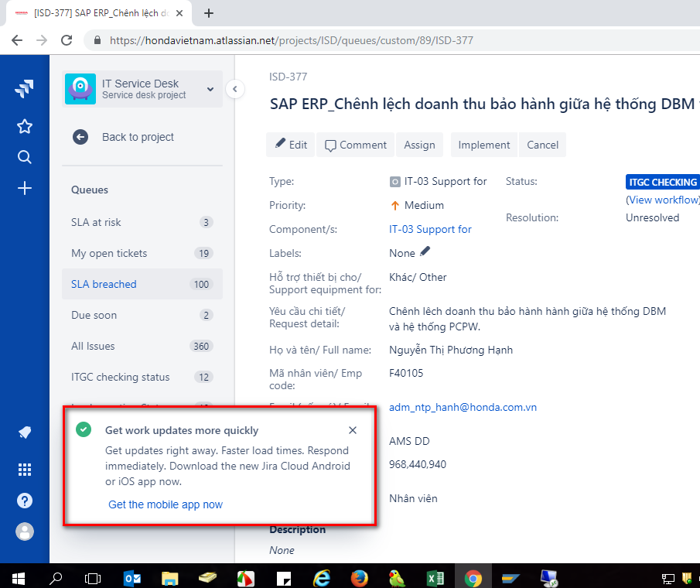Click the green checkmark in notification
700x588 pixels.
pyautogui.click(x=84, y=429)
